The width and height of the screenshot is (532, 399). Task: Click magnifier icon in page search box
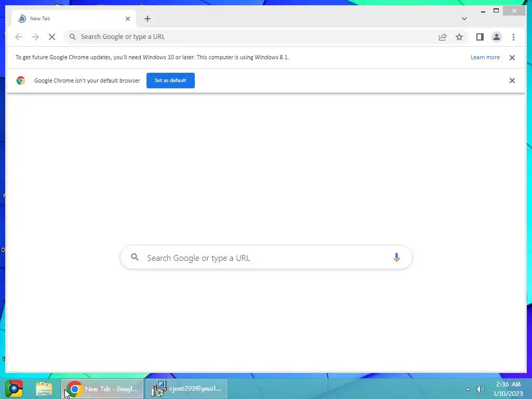135,257
